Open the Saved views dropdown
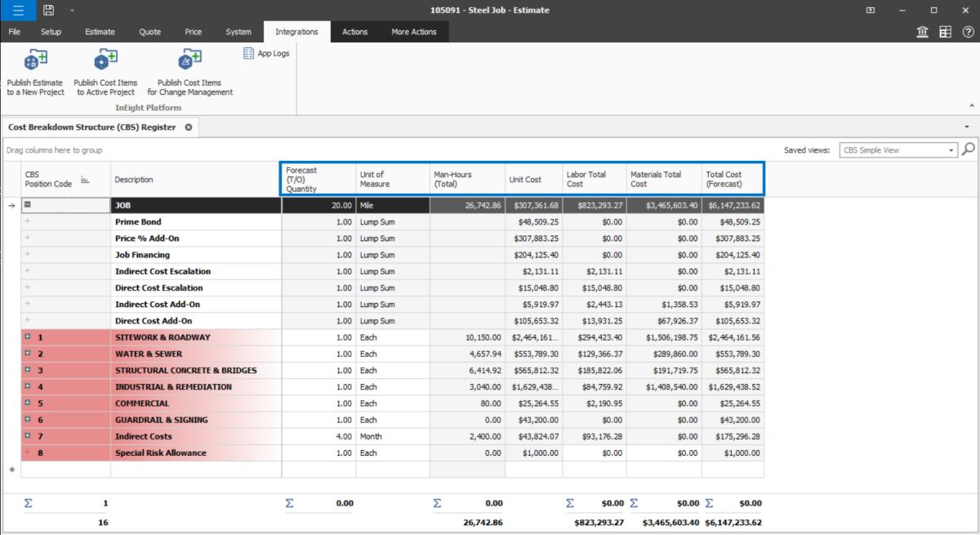 [951, 150]
